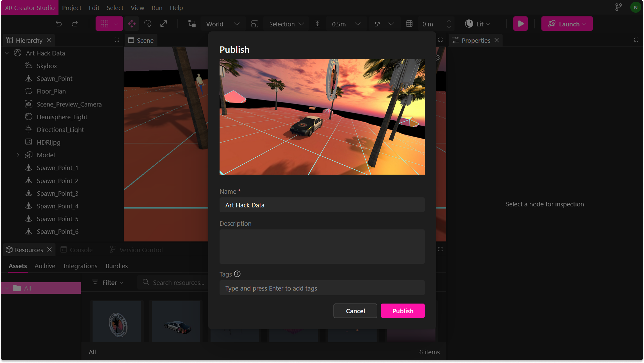
Task: Open the World transform space dropdown
Action: click(223, 24)
